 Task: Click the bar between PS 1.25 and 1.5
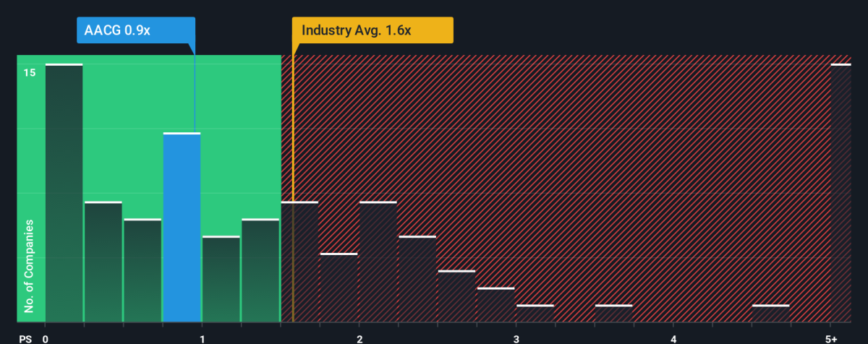coord(260,270)
